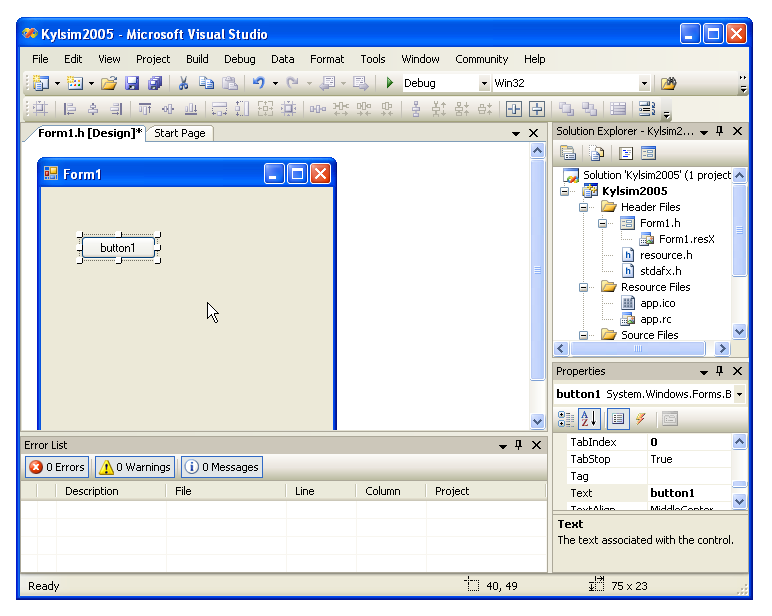Undo the last action
This screenshot has height=616, width=772.
pyautogui.click(x=259, y=83)
